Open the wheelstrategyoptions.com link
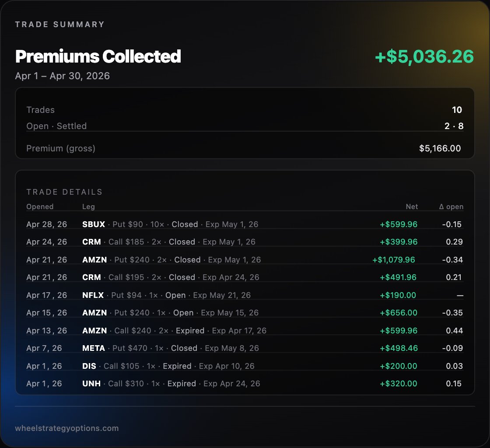Viewport: 490px width, 448px height. [x=67, y=428]
